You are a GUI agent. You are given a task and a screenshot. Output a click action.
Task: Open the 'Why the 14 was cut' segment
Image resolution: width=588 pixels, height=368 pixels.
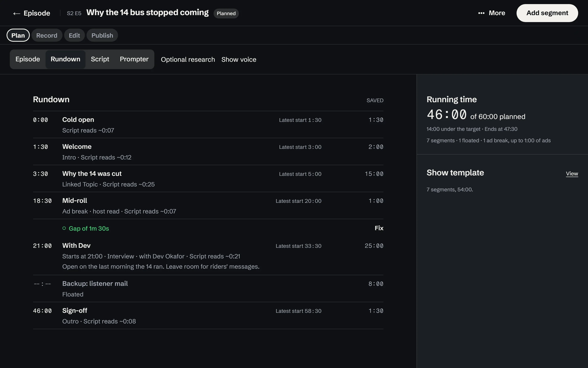(x=208, y=179)
